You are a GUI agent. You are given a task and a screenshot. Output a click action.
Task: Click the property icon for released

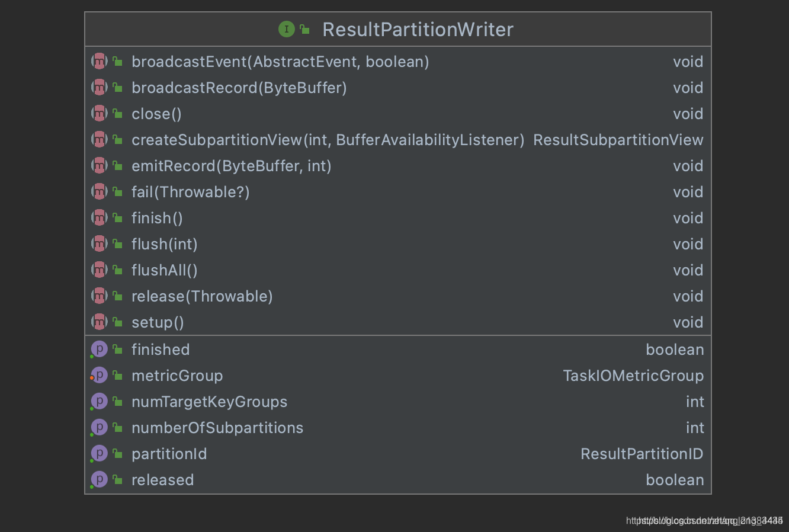coord(100,479)
